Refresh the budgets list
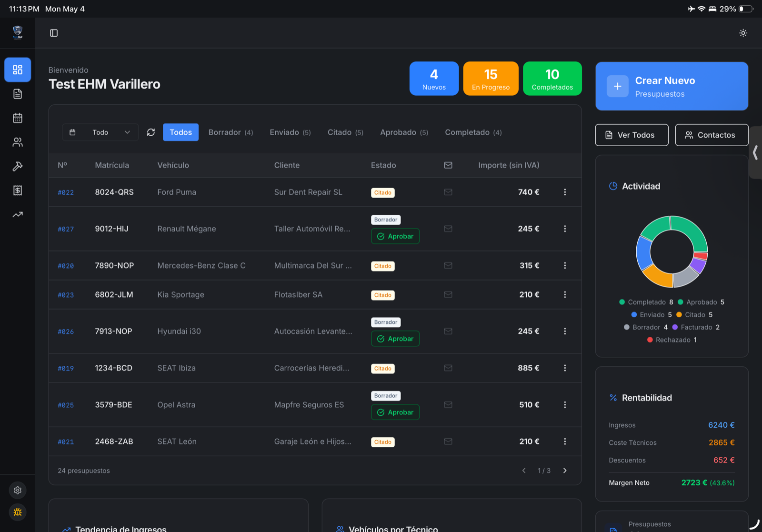762x532 pixels. (151, 132)
